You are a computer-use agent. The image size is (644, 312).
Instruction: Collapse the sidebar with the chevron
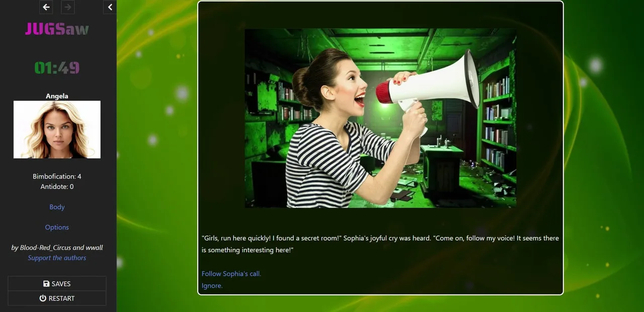pos(110,7)
